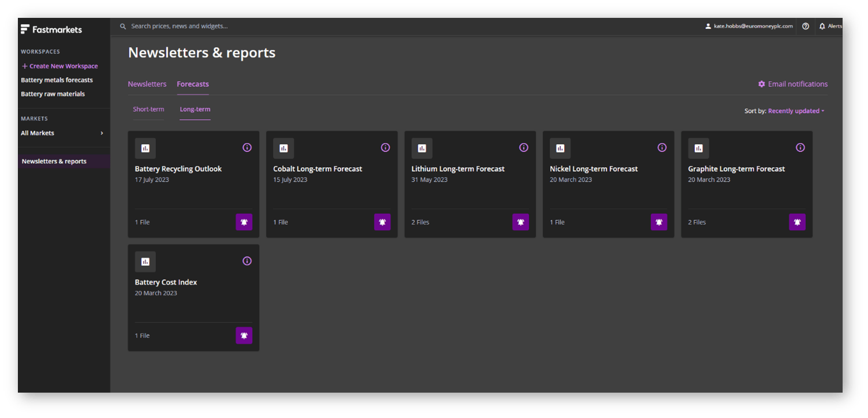Click chart icon on Nickel Long-term Forecast card

pyautogui.click(x=560, y=148)
